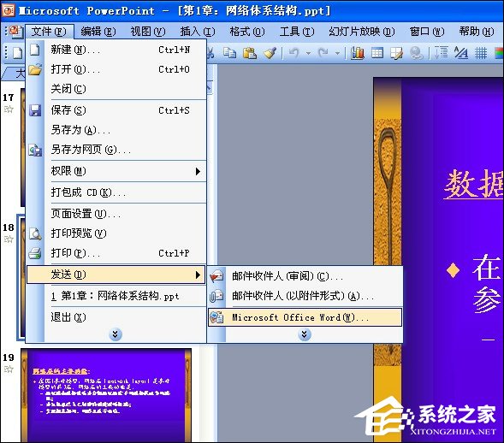
Task: Open the Undo history dropdown arrow
Action: coord(308,53)
